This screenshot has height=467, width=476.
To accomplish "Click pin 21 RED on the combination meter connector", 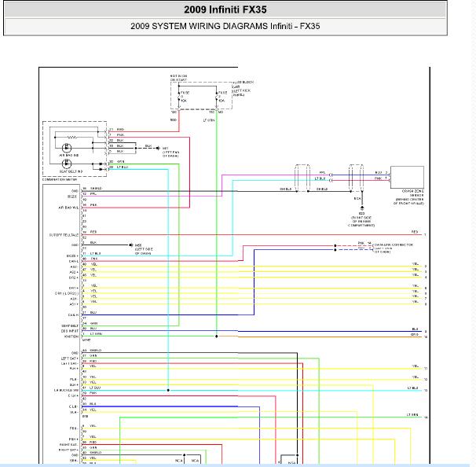I will (x=116, y=130).
